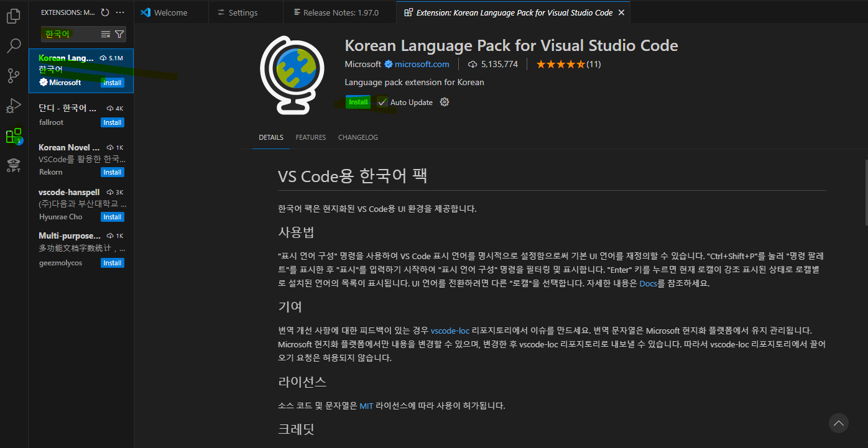Click the verified Microsoft badge in list
This screenshot has height=448, width=868.
44,83
